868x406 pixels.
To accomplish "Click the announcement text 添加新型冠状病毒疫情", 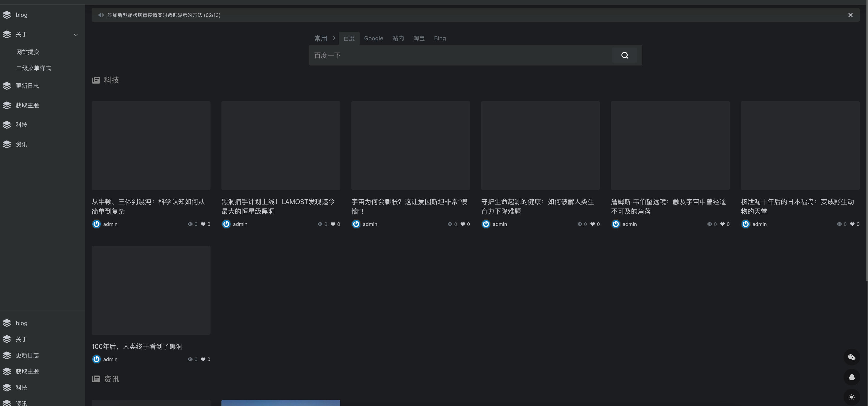I will pos(164,15).
